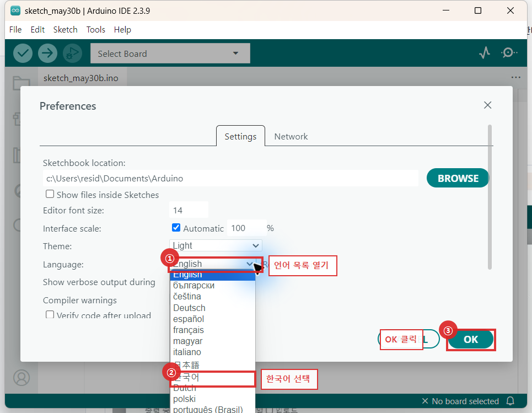This screenshot has width=532, height=413.
Task: Click the BROWSE button
Action: click(x=458, y=178)
